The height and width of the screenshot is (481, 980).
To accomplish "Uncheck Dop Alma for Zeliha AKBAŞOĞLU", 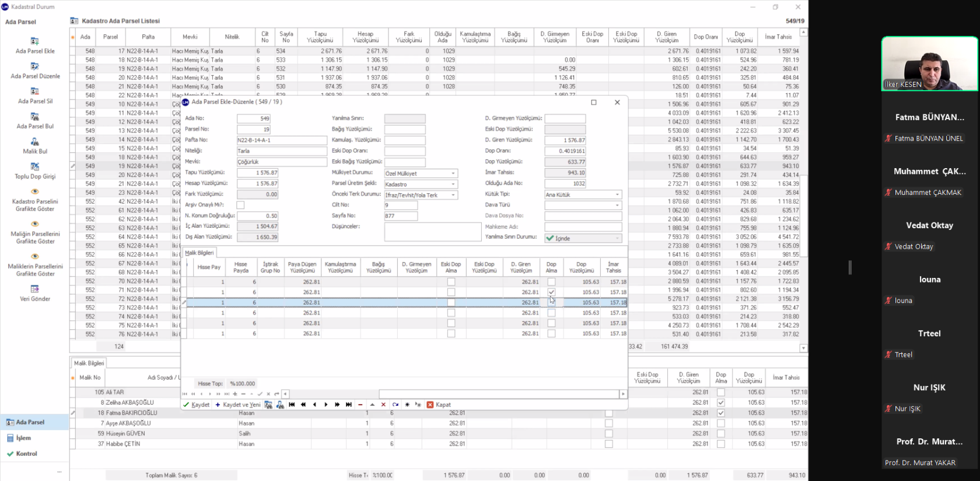I will click(x=721, y=403).
